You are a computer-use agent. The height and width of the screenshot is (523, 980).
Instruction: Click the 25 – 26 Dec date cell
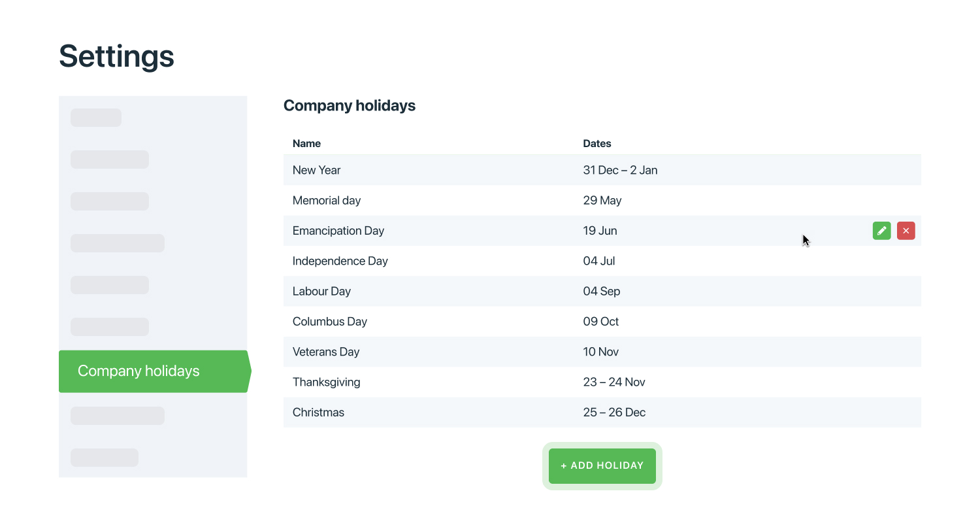click(x=614, y=413)
